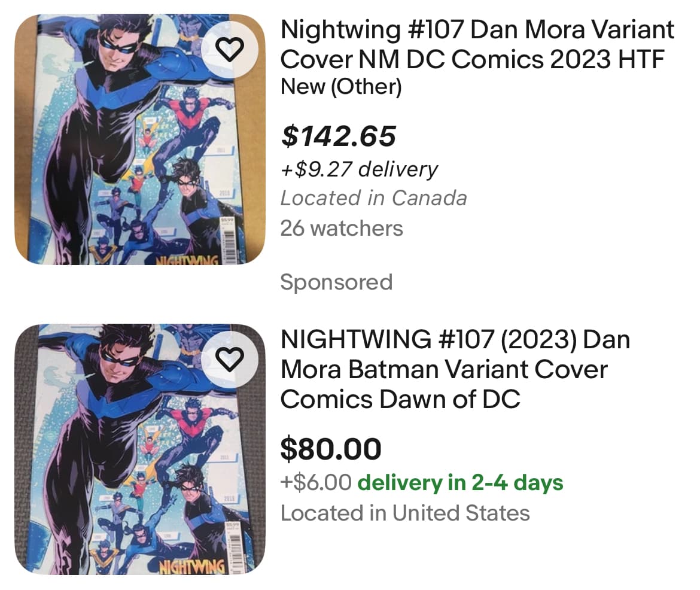Click the barcode on the second comic cover
700x590 pixels.
point(234,548)
